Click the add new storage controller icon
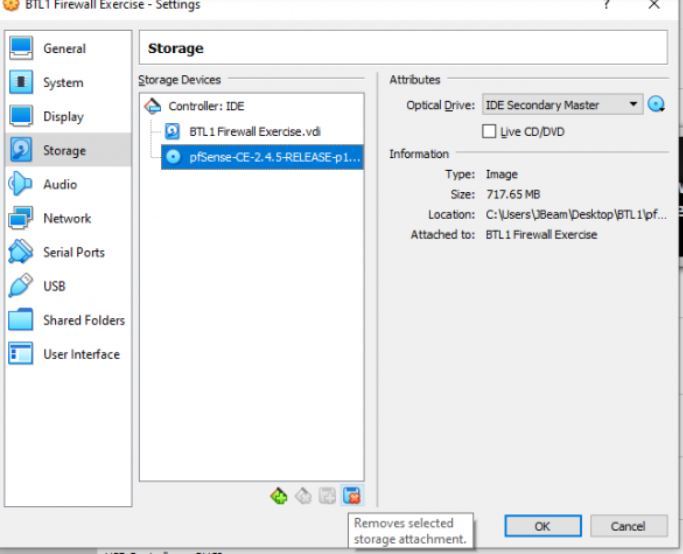Screen dimensions: 683x554 point(278,496)
